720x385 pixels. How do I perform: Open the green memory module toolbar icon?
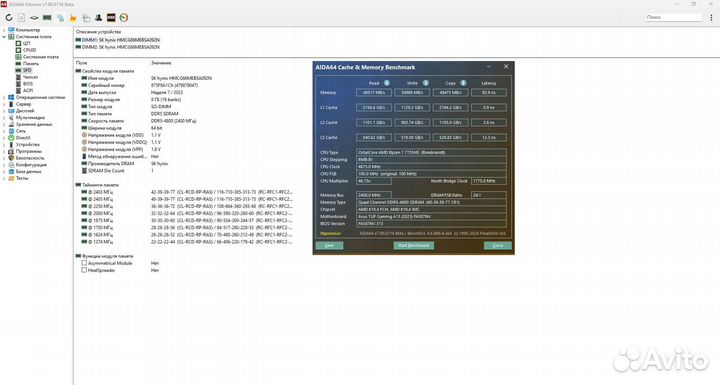pyautogui.click(x=47, y=17)
